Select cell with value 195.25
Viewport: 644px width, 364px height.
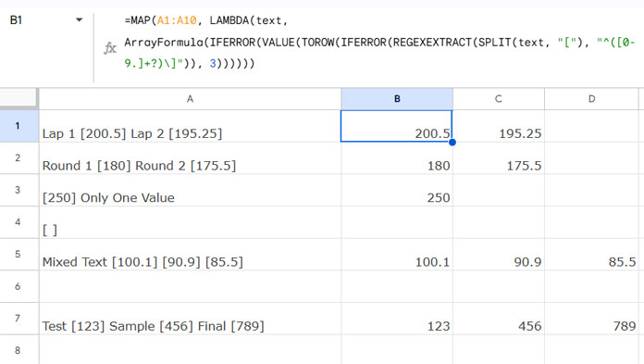point(499,126)
